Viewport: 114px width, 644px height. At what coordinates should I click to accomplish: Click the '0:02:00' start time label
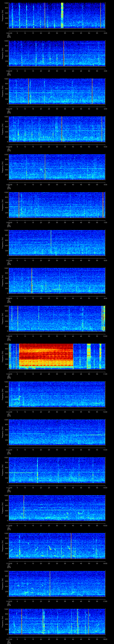(x=9, y=71)
